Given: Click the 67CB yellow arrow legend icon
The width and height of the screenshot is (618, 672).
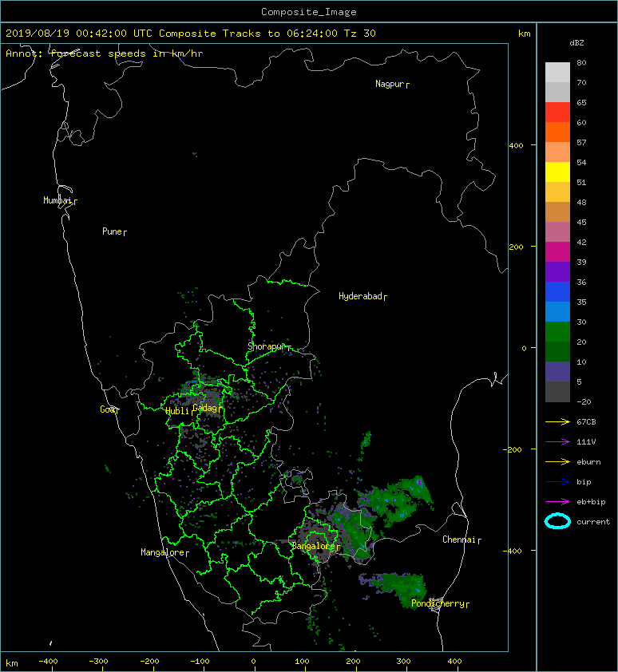Looking at the screenshot, I should tap(557, 421).
